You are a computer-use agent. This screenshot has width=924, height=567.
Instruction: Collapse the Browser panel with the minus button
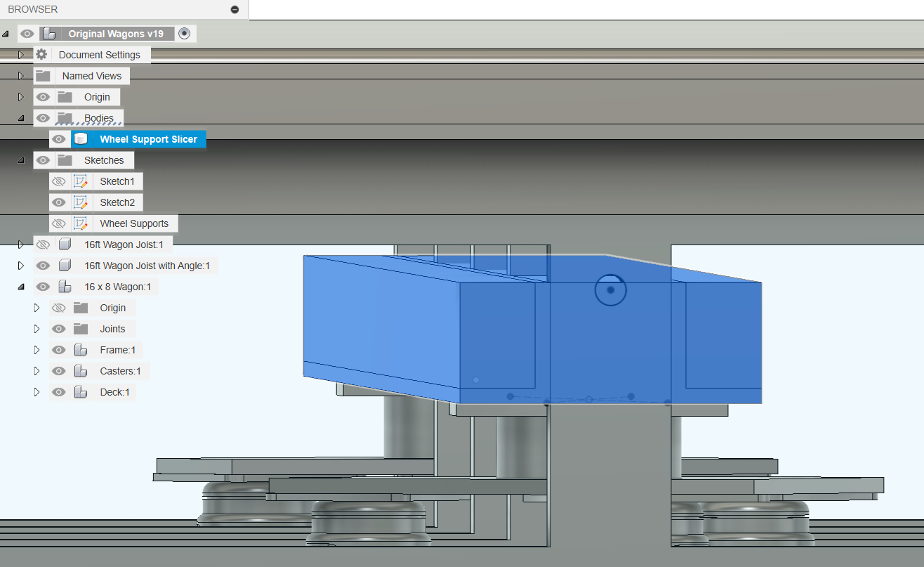pos(234,9)
